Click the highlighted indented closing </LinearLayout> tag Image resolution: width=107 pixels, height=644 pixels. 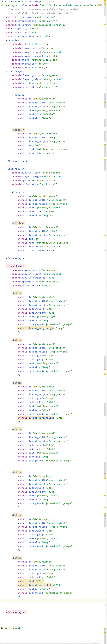point(17,612)
